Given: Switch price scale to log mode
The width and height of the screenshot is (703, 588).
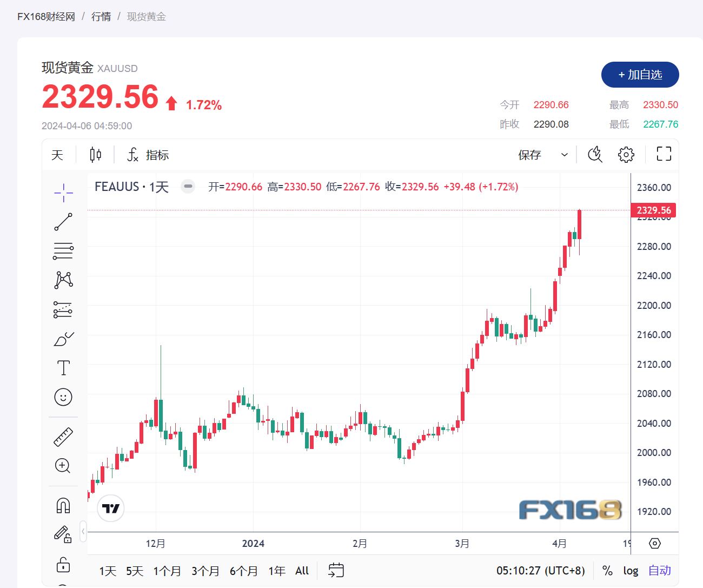Looking at the screenshot, I should tap(631, 570).
